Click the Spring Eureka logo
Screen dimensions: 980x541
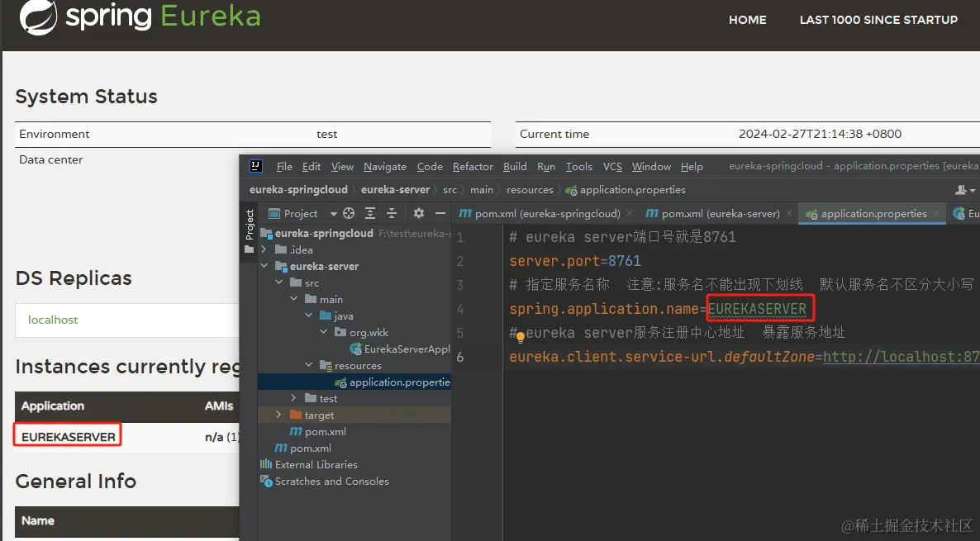140,17
